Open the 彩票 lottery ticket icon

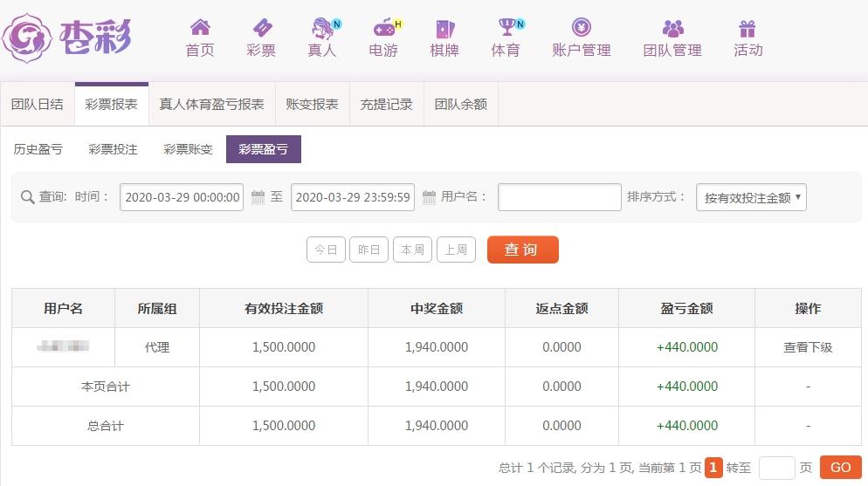261,27
